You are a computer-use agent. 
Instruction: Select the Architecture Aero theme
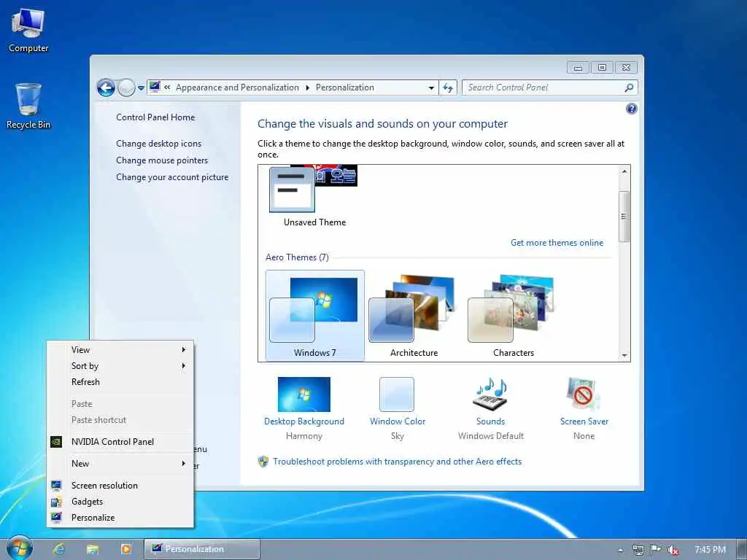414,315
